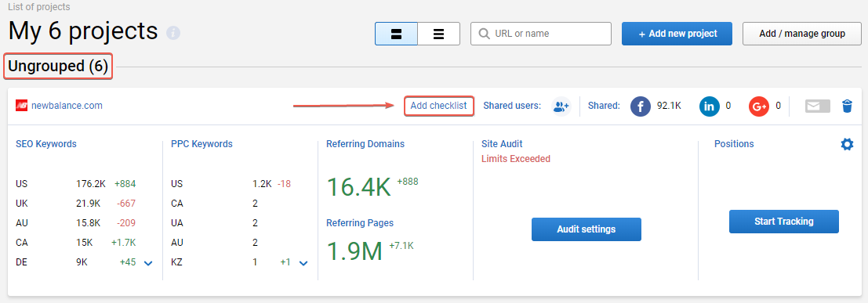The image size is (868, 303).
Task: Click the Limits Exceeded status text
Action: tap(515, 159)
